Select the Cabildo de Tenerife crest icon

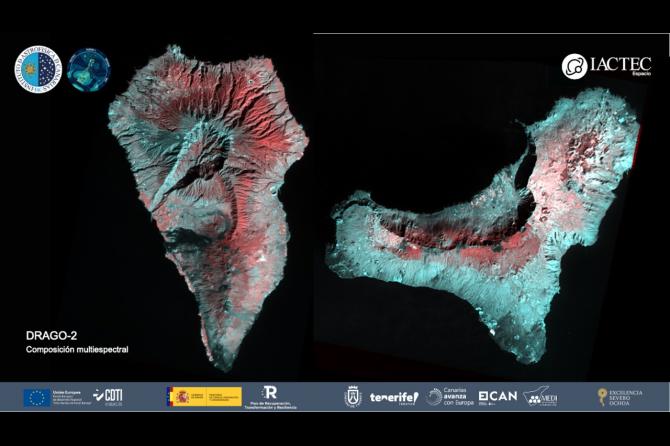[353, 397]
